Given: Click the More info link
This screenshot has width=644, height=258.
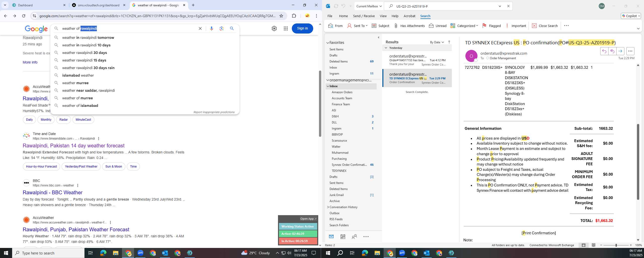Looking at the screenshot, I should click(x=30, y=62).
